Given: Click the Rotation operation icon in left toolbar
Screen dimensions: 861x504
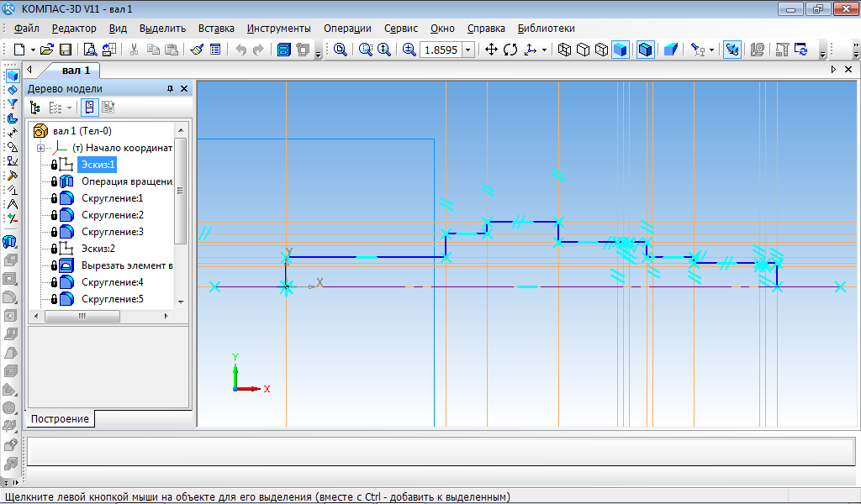Looking at the screenshot, I should point(10,241).
